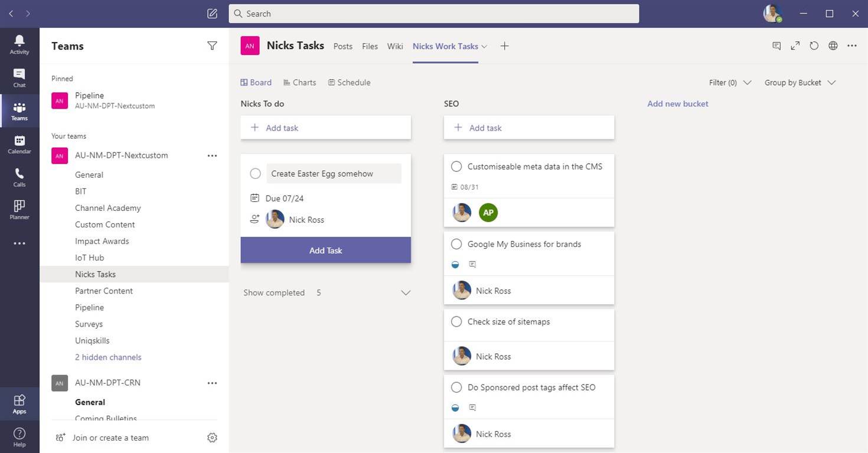
Task: Navigate back with the left arrow
Action: pos(11,14)
